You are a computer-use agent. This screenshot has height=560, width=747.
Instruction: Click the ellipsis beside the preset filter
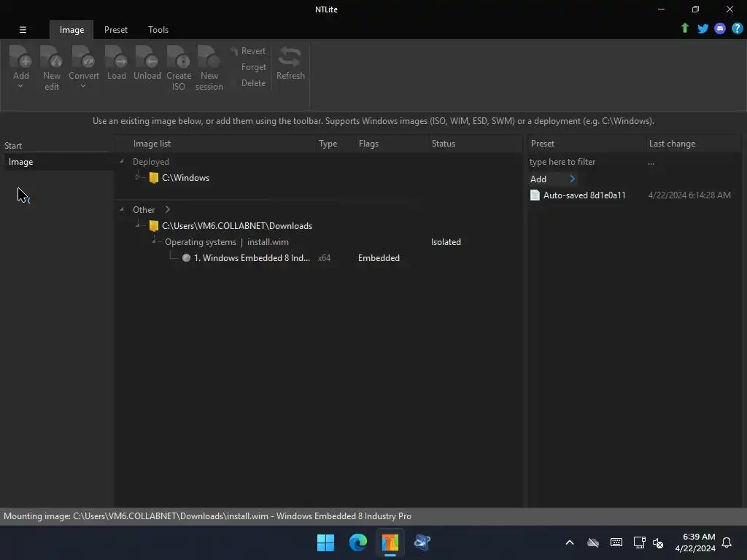651,163
